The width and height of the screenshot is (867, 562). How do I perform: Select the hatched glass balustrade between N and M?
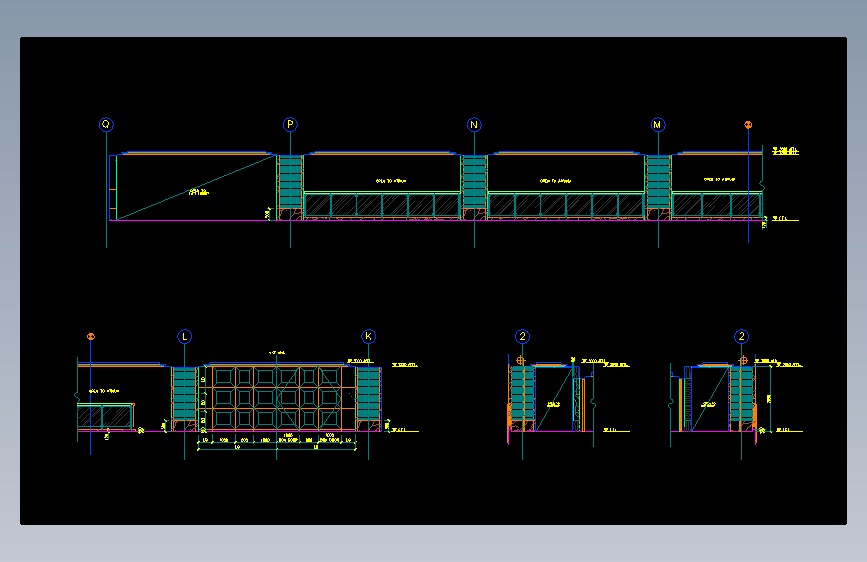(x=566, y=205)
